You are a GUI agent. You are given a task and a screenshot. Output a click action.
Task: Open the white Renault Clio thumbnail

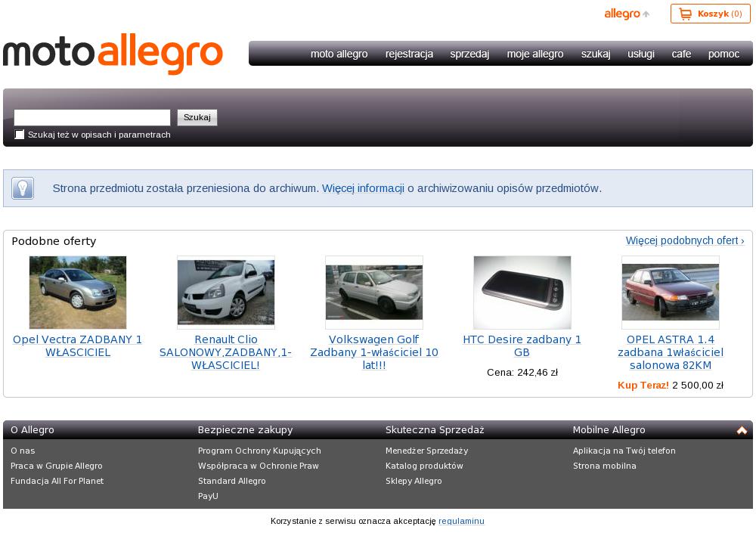pos(225,293)
